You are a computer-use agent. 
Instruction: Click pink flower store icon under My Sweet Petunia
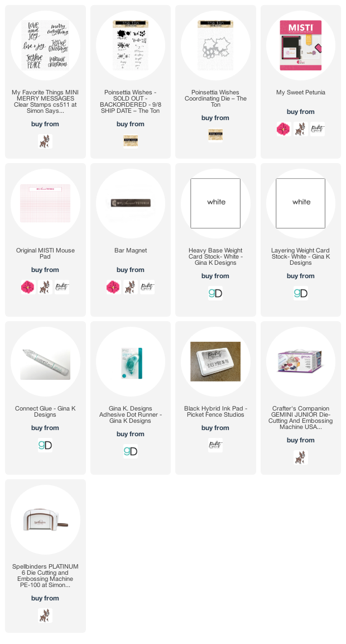click(283, 129)
